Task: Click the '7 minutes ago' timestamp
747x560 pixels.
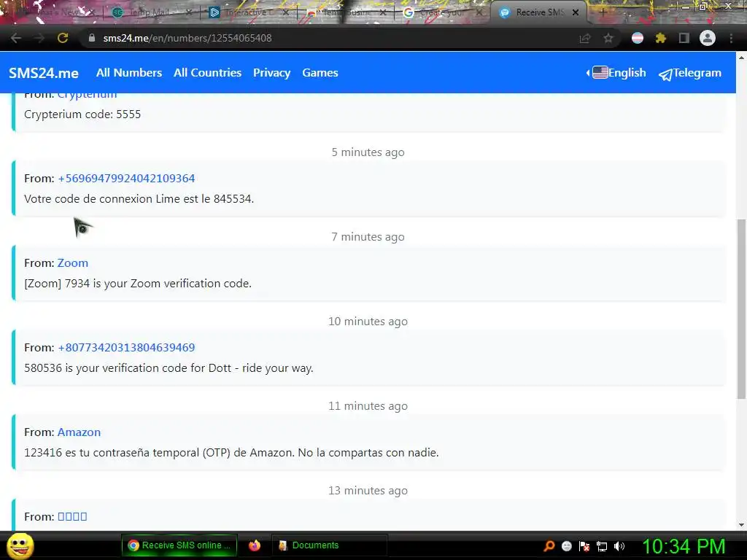Action: (368, 237)
